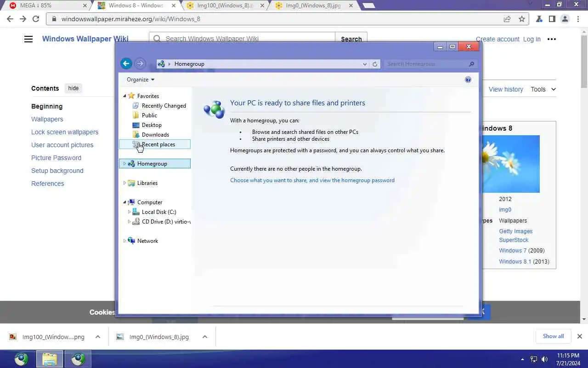
Task: Click the Downloads folder icon
Action: 136,134
